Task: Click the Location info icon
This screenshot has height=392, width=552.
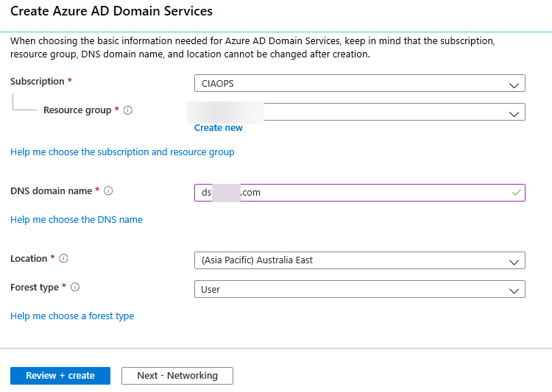Action: (x=63, y=259)
